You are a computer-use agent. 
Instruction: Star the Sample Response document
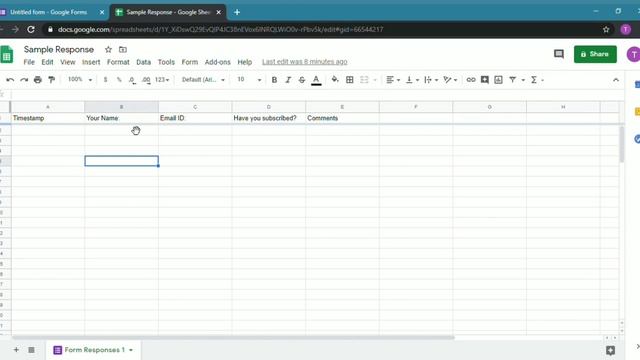pyautogui.click(x=108, y=49)
